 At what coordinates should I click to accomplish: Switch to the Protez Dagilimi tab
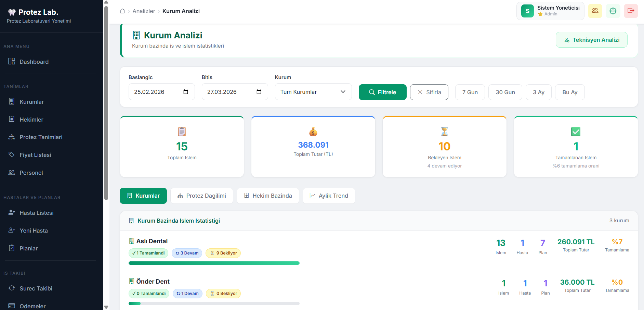pos(202,196)
